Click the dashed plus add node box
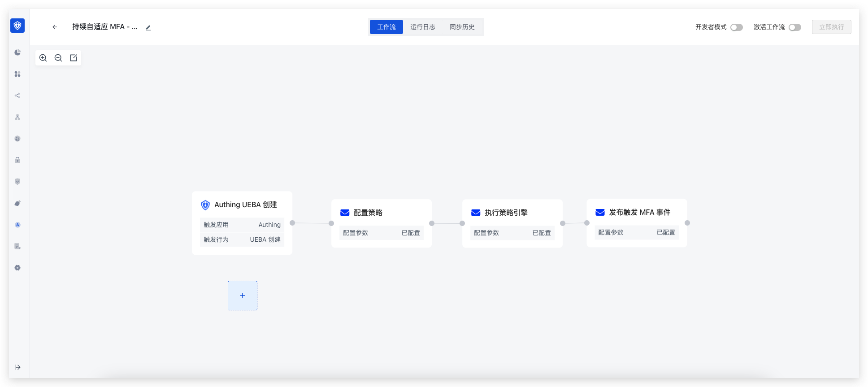This screenshot has height=387, width=868. coord(243,296)
